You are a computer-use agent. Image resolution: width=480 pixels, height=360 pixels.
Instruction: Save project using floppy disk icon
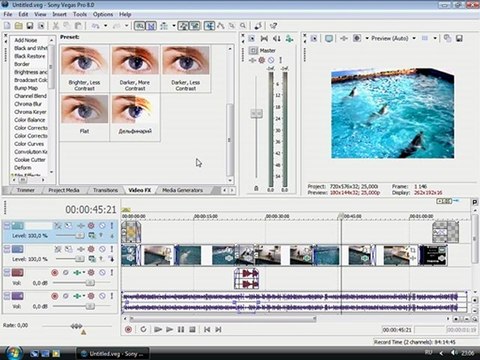point(30,26)
